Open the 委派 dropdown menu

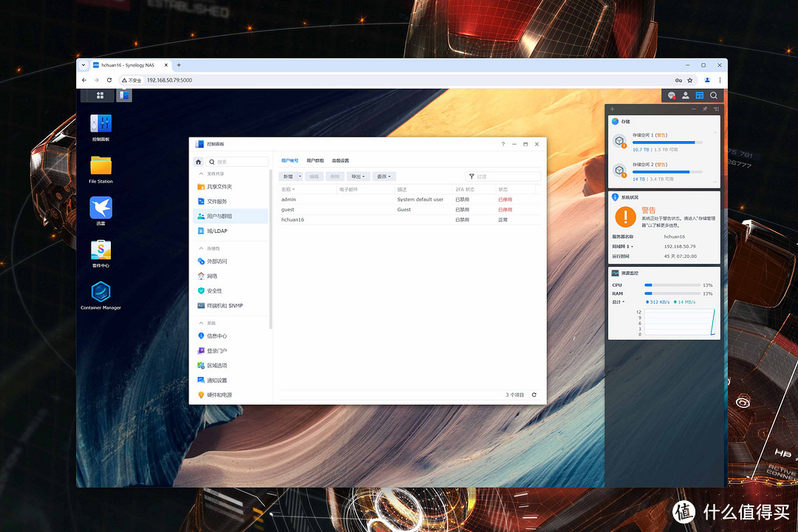coord(383,177)
